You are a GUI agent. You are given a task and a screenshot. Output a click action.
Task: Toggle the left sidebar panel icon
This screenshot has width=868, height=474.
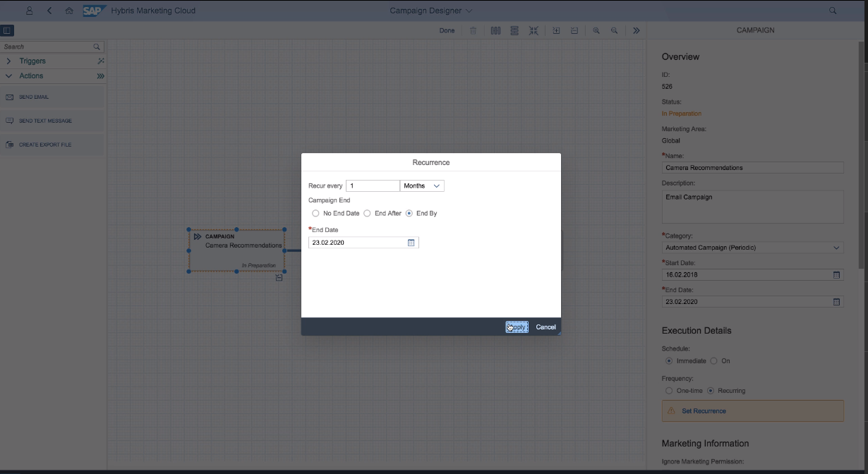pyautogui.click(x=7, y=30)
